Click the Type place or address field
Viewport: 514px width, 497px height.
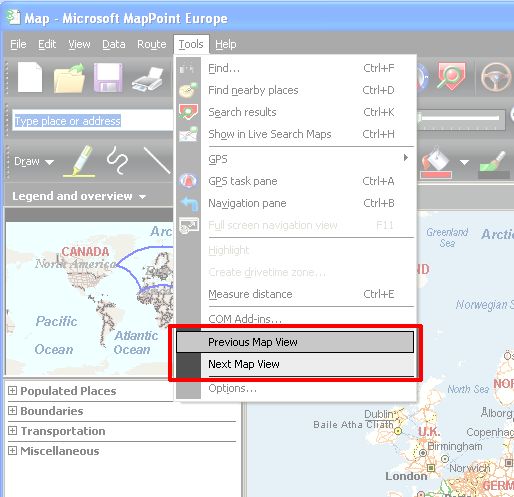point(93,121)
